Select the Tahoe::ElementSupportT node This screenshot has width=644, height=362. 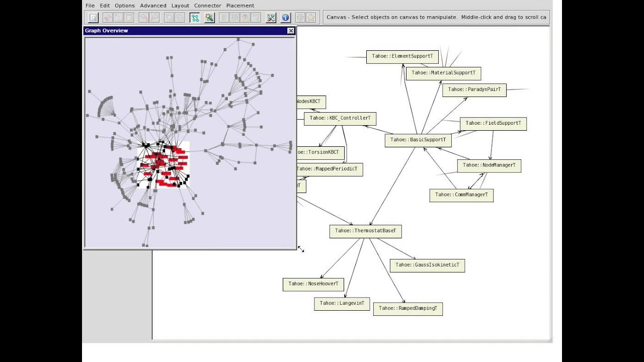point(403,56)
